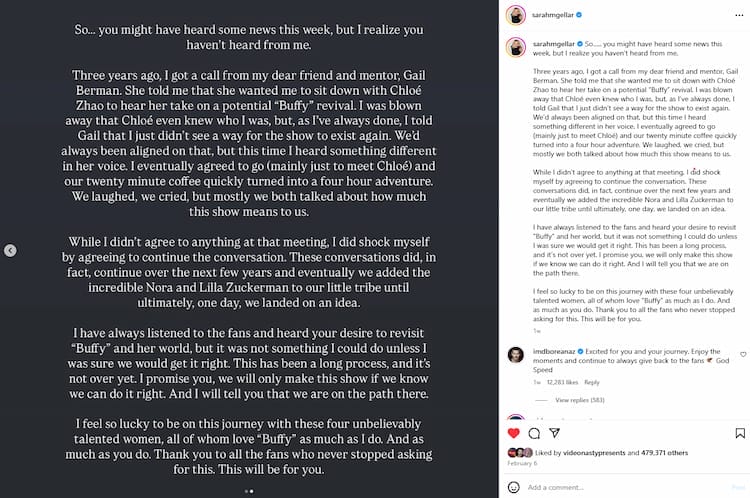View sarahmgellar's header profile picture
750x498 pixels.
tap(515, 15)
